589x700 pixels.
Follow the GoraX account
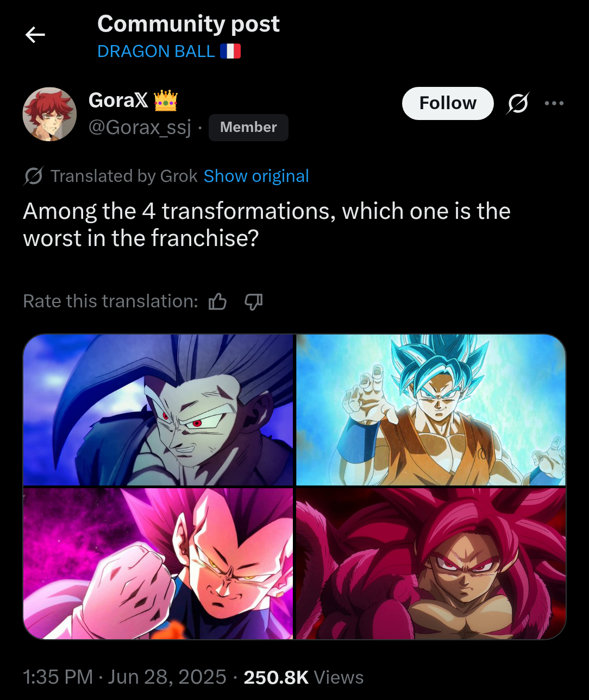(448, 103)
